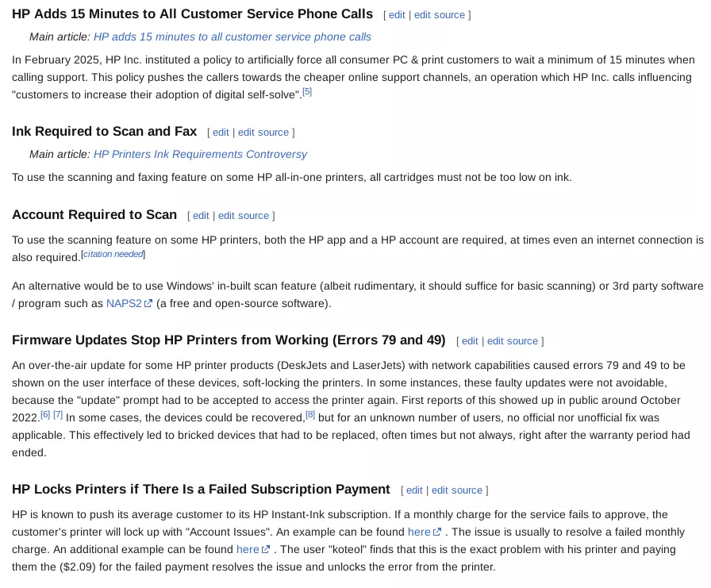Screen dimensions: 711x588
Task: Edit source of 'HP Adds 15 Minutes' section
Action: pyautogui.click(x=440, y=15)
